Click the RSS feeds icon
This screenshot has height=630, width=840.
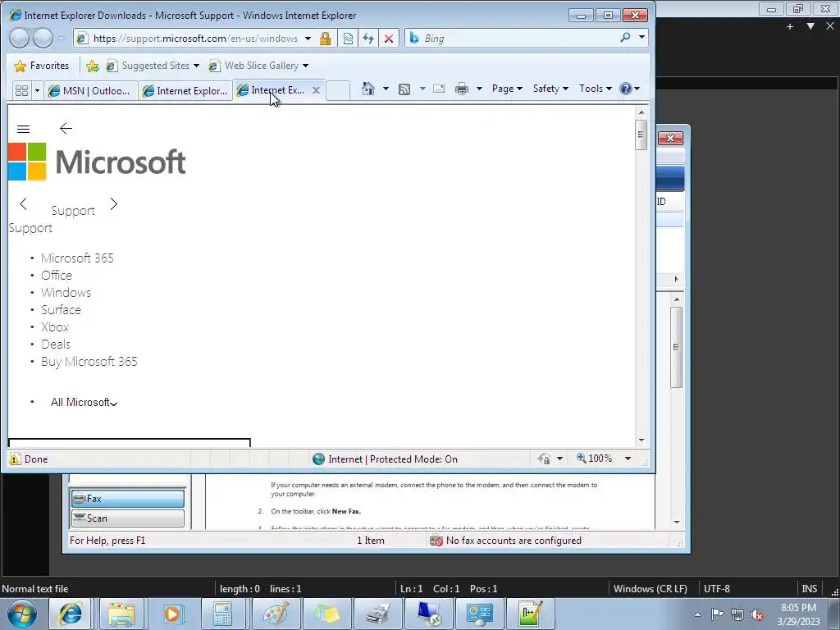(404, 89)
